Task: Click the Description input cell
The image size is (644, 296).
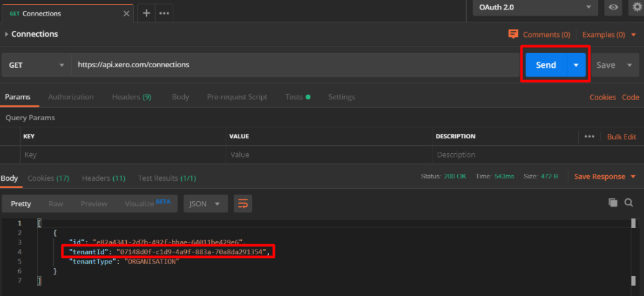Action: (538, 154)
